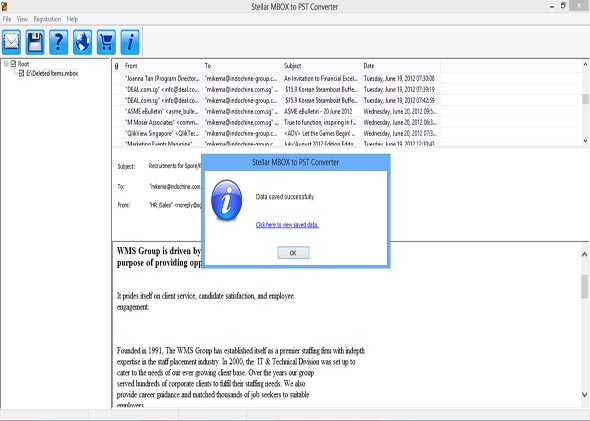Screen dimensions: 590x421
Task: Click the application icon in title bar
Action: tap(4, 6)
